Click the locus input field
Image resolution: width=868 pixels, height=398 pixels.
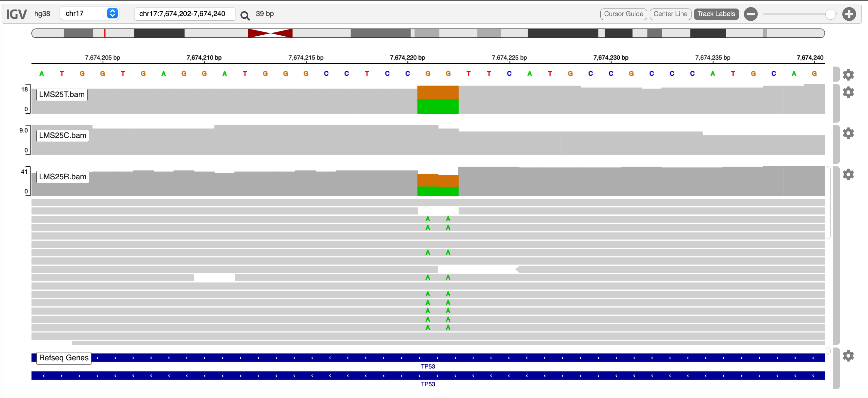[184, 14]
